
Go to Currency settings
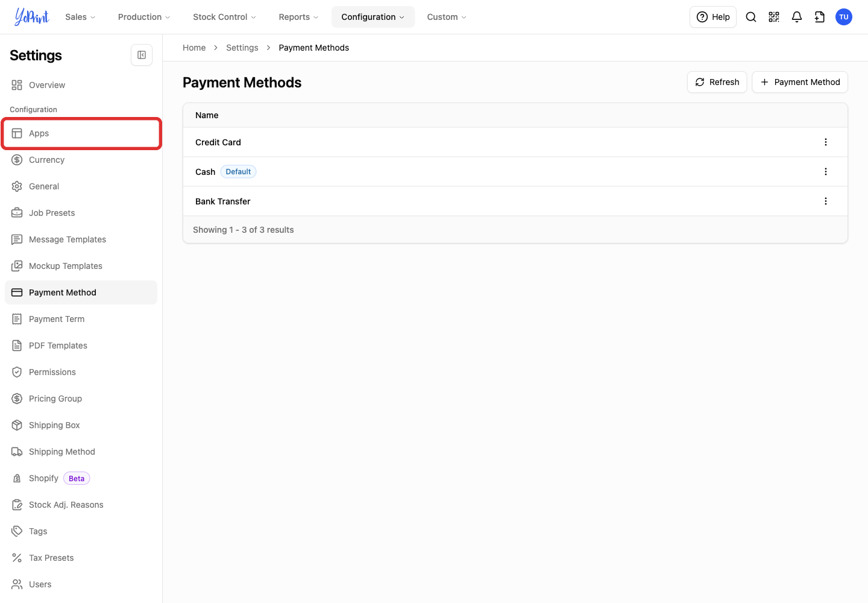point(81,160)
